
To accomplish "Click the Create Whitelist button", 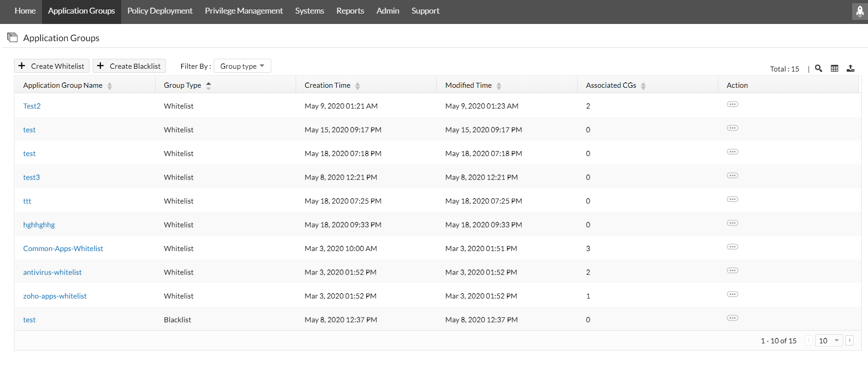I will [52, 66].
